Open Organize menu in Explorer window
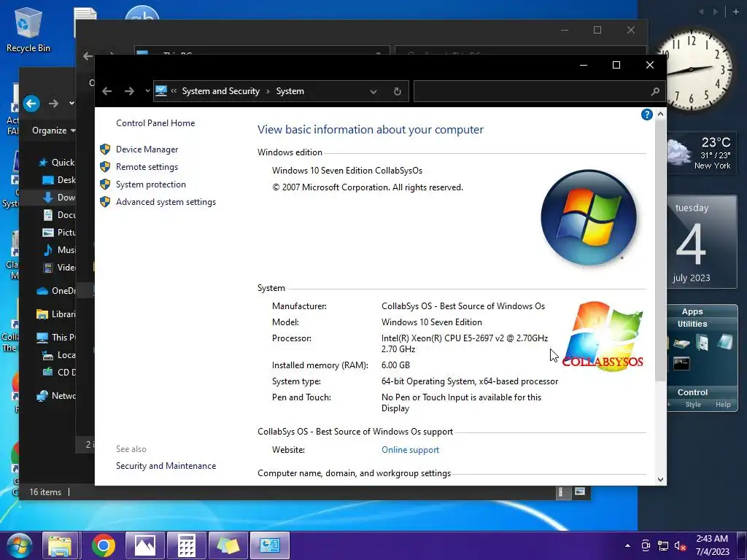 (53, 131)
